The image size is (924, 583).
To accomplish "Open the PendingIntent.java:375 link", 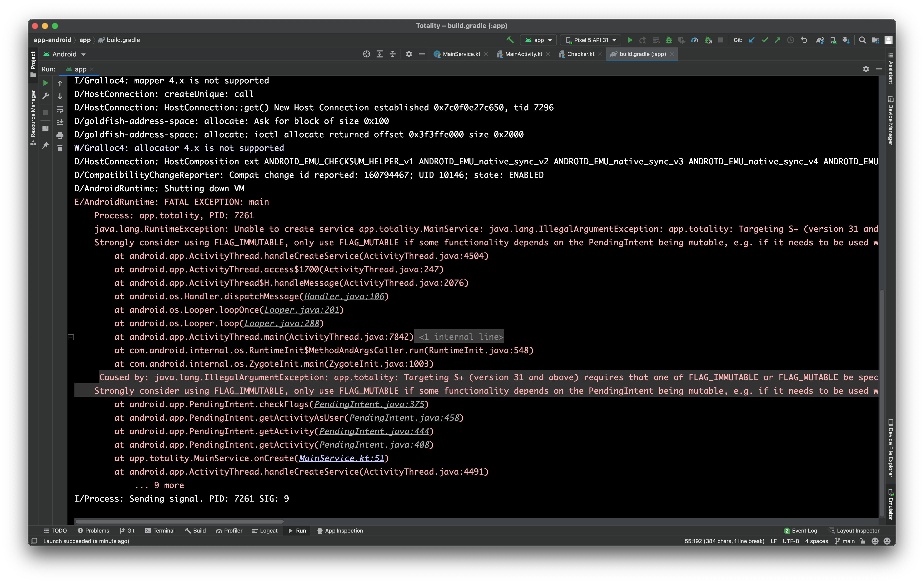I will [369, 404].
